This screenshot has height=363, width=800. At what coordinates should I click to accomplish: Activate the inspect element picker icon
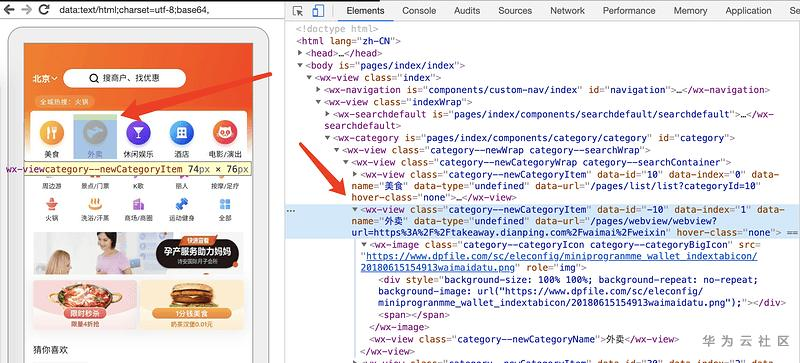pyautogui.click(x=298, y=11)
